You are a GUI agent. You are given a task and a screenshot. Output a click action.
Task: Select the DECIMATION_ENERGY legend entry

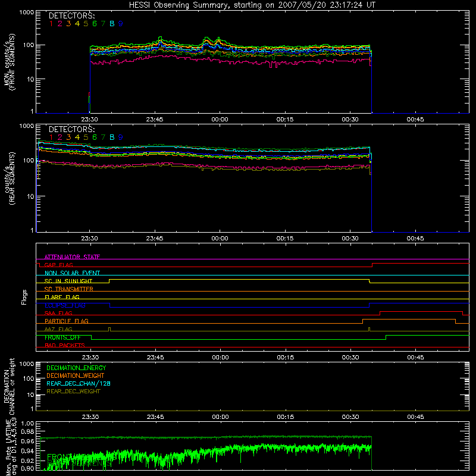76,368
